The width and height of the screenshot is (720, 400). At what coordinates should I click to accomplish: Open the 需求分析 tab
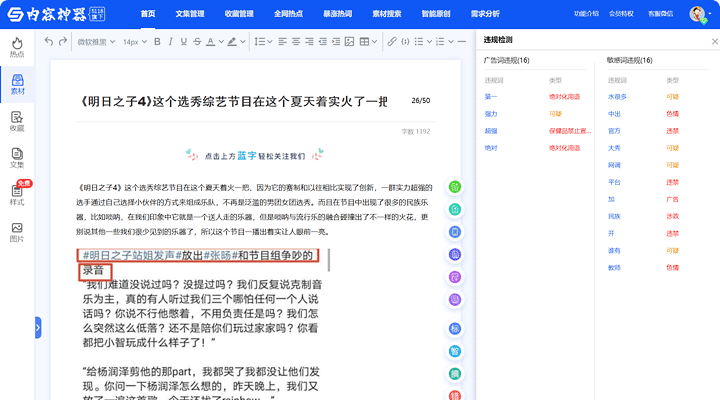(x=485, y=14)
